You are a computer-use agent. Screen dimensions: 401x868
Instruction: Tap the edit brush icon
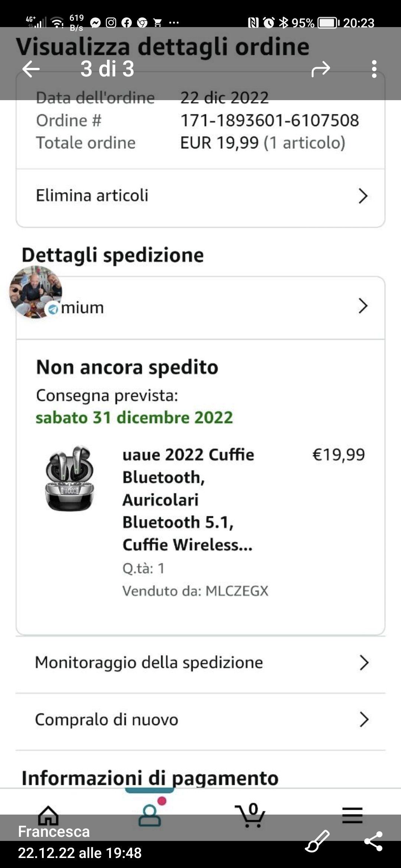[317, 841]
